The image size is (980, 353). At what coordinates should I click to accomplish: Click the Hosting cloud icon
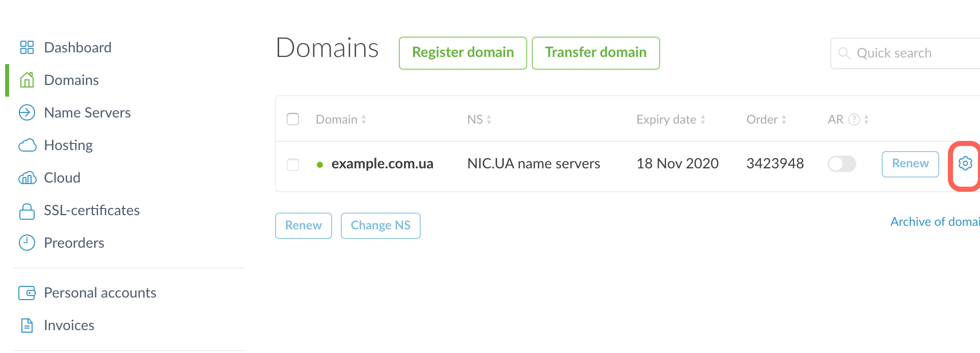click(27, 145)
